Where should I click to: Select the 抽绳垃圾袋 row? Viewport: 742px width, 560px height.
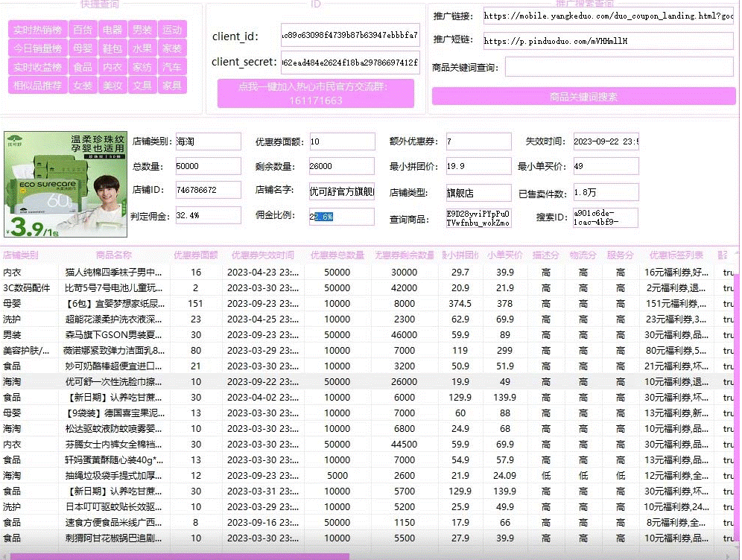[367, 475]
